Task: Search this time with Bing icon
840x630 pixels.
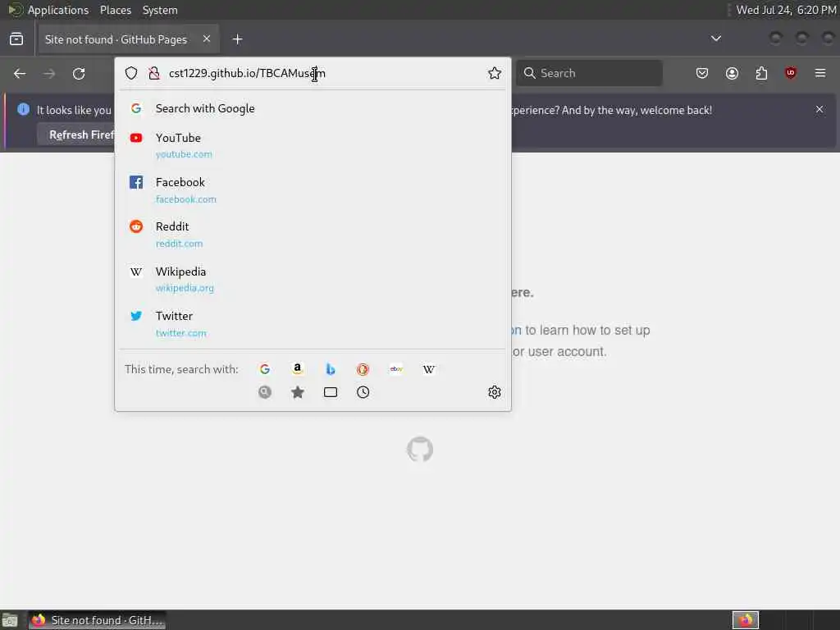Action: click(x=331, y=369)
